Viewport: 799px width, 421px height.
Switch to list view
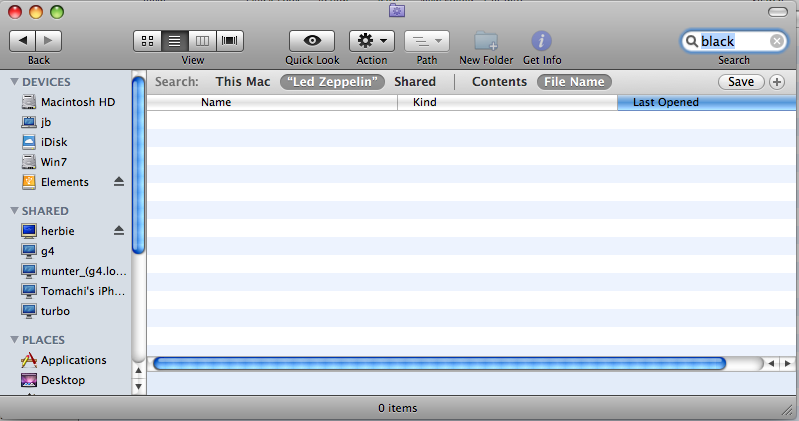coord(175,41)
